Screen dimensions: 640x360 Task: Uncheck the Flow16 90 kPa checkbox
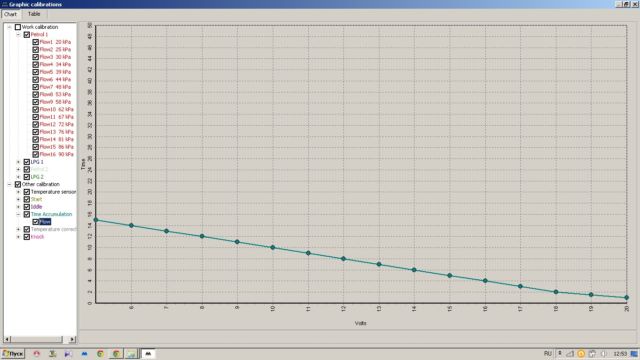click(36, 154)
